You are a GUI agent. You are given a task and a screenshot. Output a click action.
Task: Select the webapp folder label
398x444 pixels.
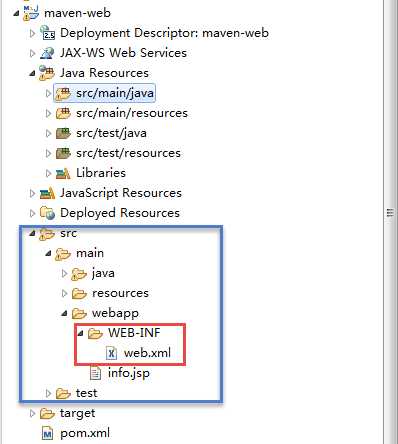point(115,314)
